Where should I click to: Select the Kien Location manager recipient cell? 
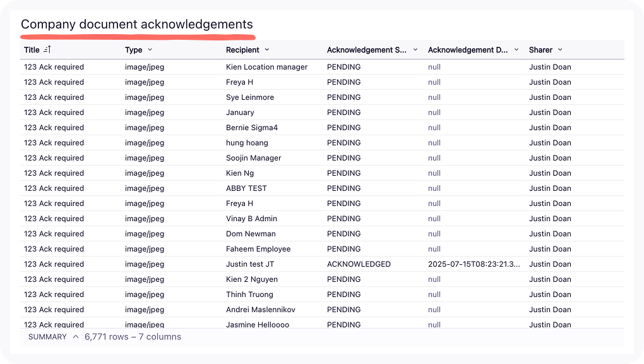[266, 67]
